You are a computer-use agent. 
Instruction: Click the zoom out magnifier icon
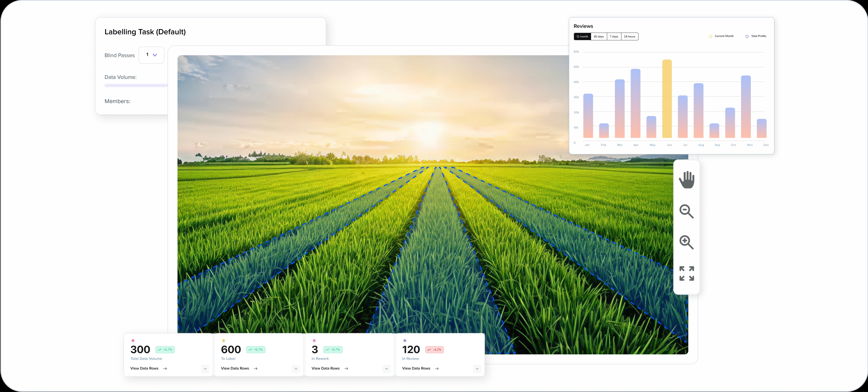[x=686, y=211]
